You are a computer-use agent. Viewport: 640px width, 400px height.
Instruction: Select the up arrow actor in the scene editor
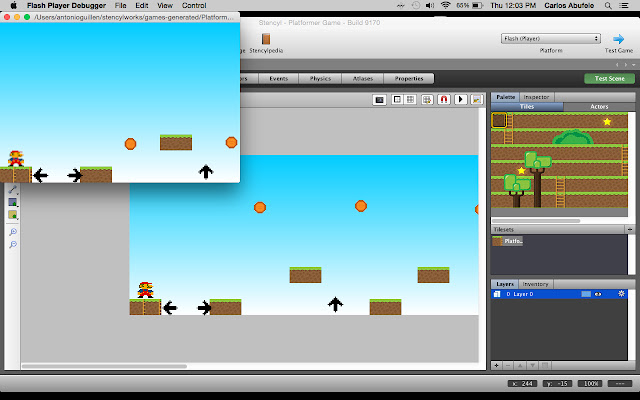[x=335, y=304]
